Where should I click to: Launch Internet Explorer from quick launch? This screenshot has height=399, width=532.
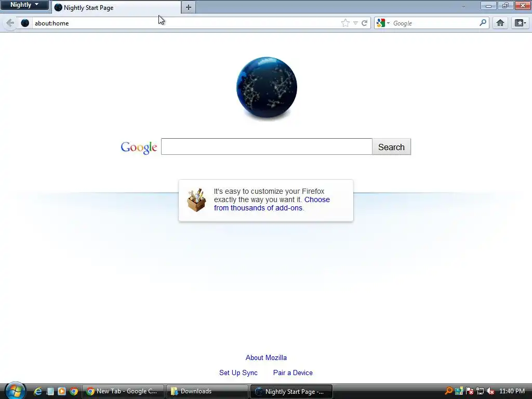(37, 391)
